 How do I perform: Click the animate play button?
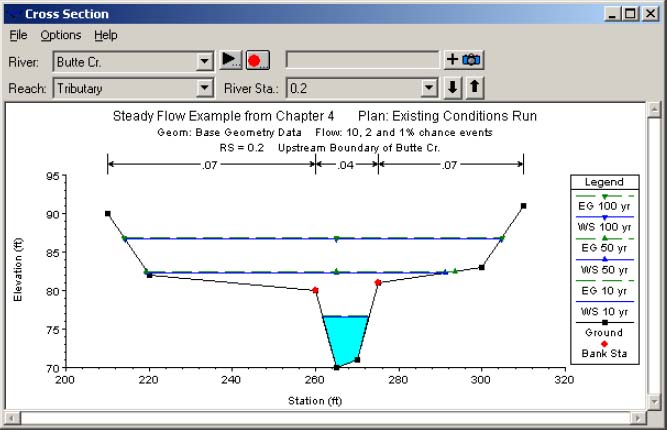[x=231, y=60]
